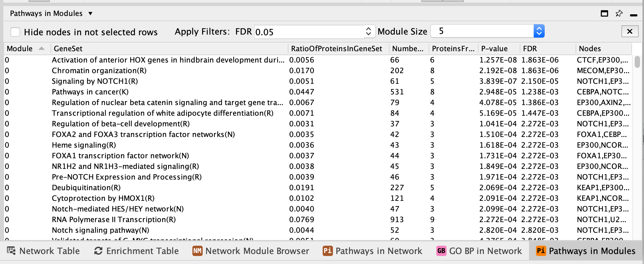
Task: Select row Notch signaling pathway(N)
Action: pos(318,230)
